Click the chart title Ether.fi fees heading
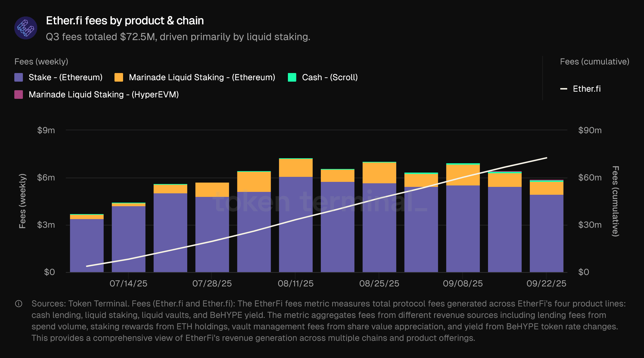Image resolution: width=644 pixels, height=358 pixels. click(125, 21)
